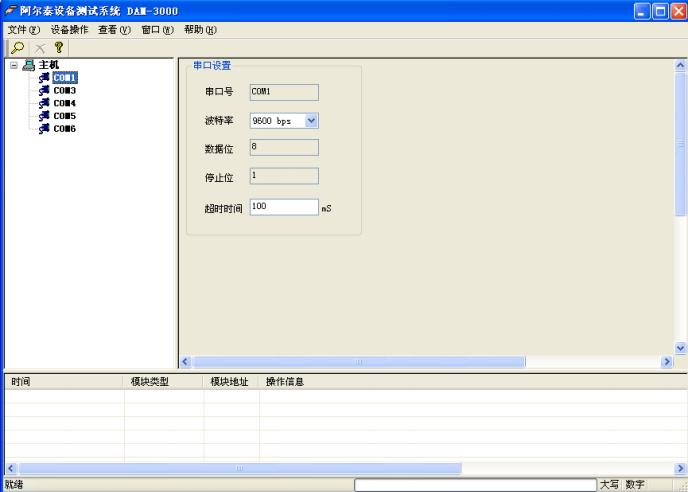
Task: Open the 文件 menu
Action: pyautogui.click(x=22, y=29)
